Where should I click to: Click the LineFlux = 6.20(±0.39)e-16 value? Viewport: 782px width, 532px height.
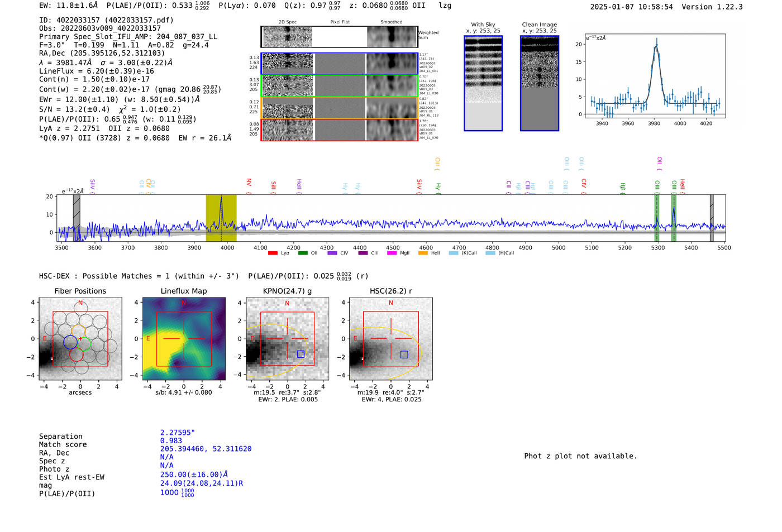tap(97, 71)
